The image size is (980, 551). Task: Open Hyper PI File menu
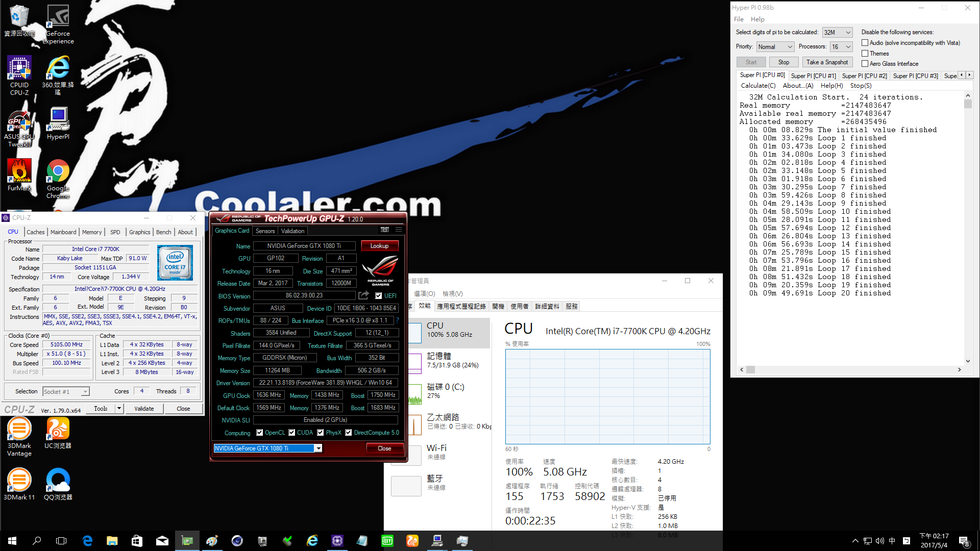(x=739, y=19)
